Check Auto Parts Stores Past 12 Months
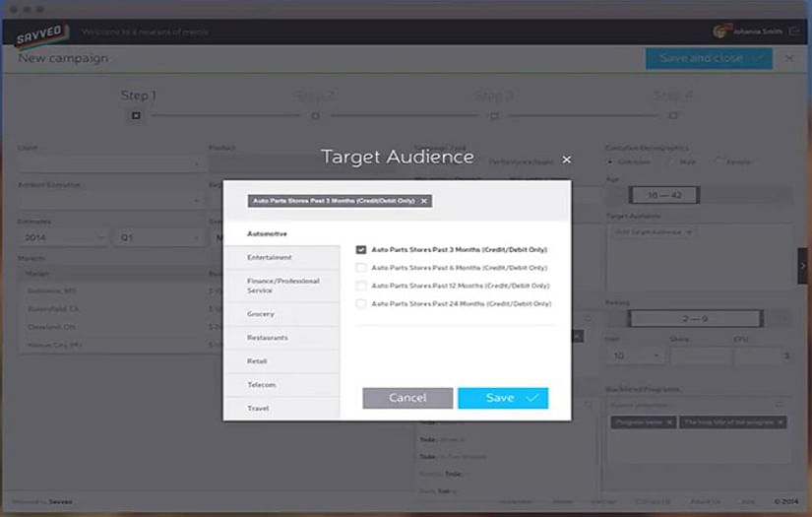 [361, 286]
